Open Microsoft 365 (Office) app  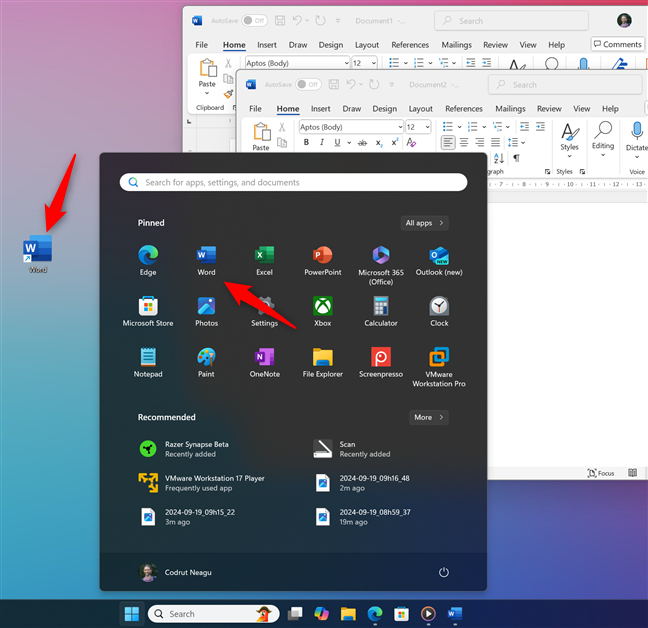(381, 265)
